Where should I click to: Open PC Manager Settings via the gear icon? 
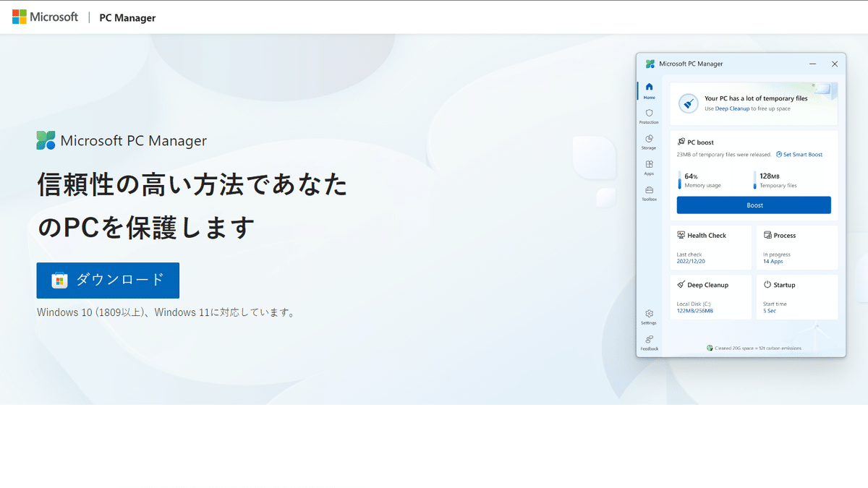click(x=649, y=314)
